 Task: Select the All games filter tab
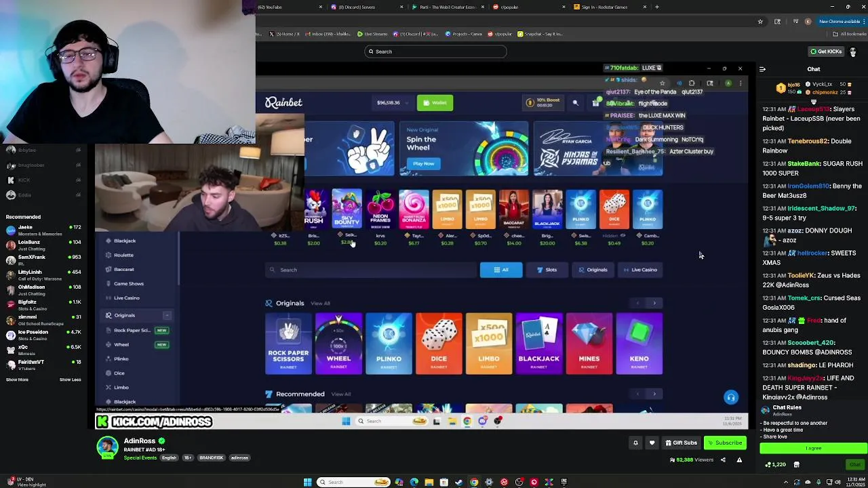[x=501, y=270]
